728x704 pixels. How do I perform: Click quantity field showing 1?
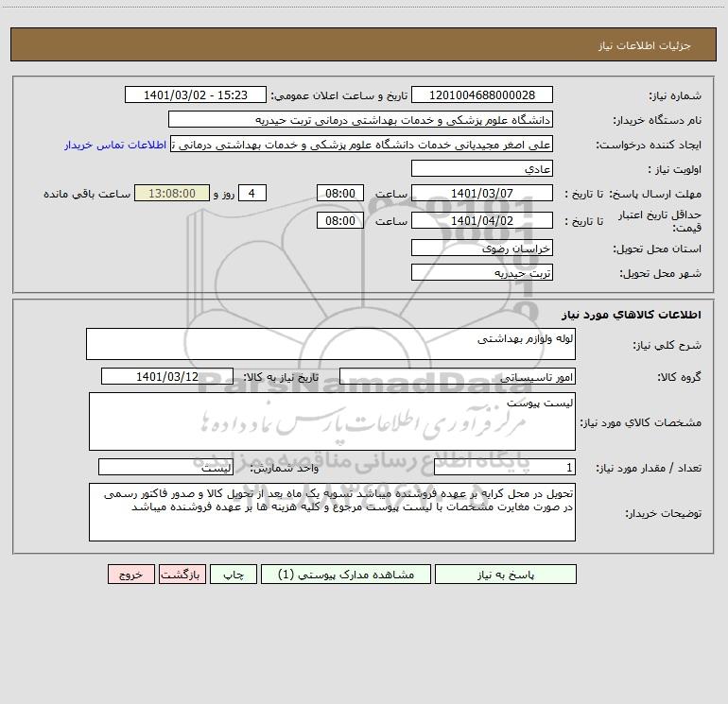[505, 467]
